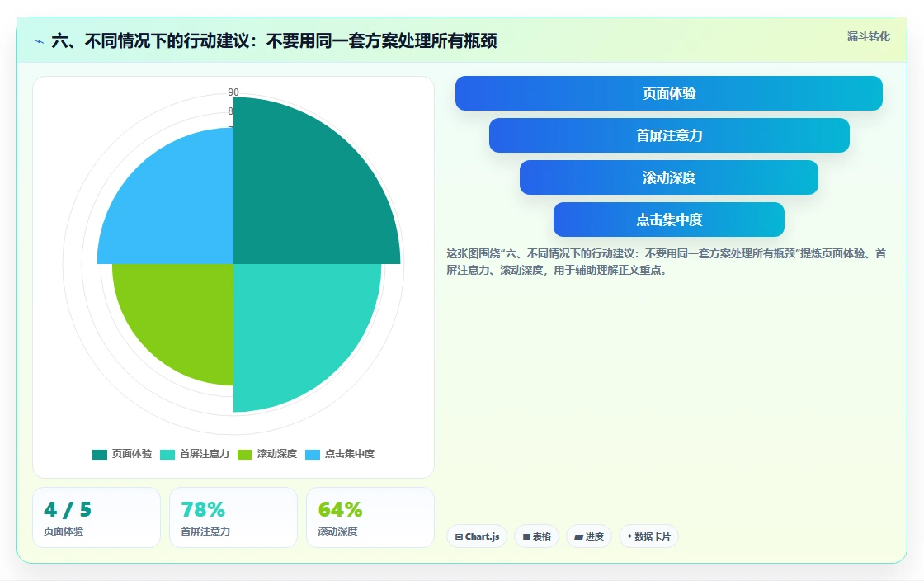Toggle 点击集中度 legend color swatch
The height and width of the screenshot is (581, 924).
tap(313, 454)
